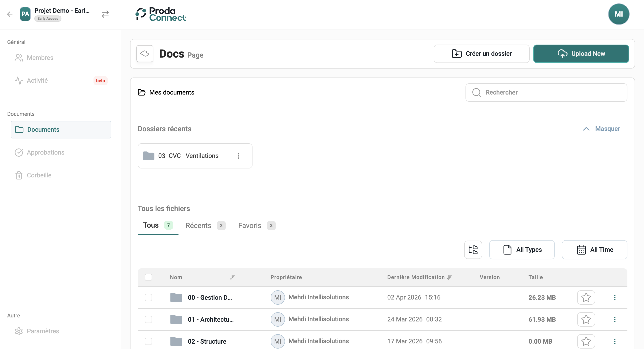Open row menu for 00 - Gestion D…
Viewport: 644px width, 349px height.
(x=615, y=297)
